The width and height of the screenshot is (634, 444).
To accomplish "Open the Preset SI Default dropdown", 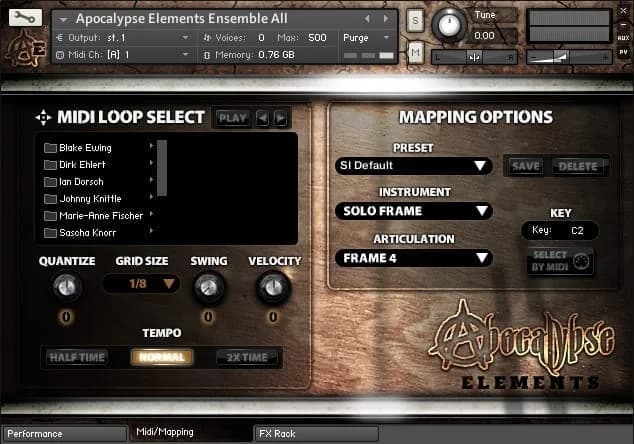I will (x=414, y=166).
